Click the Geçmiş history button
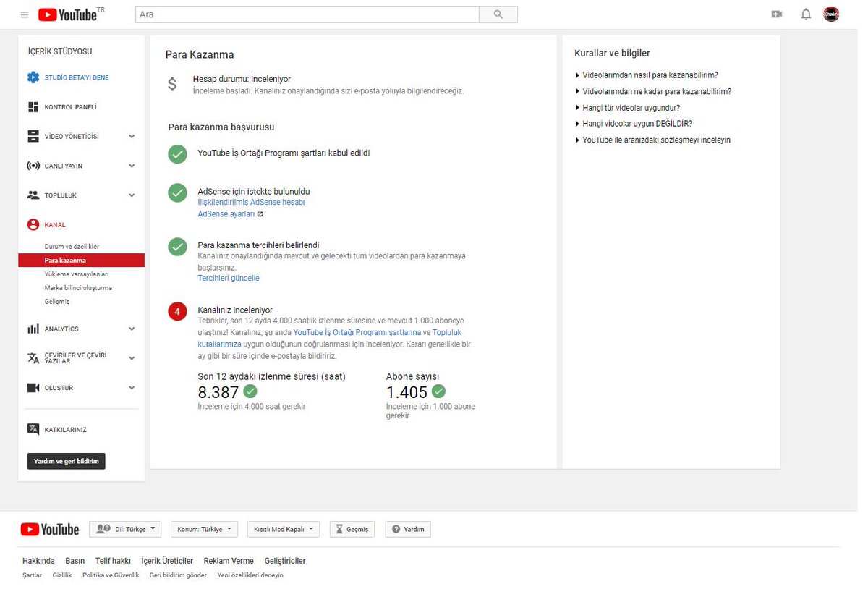The height and width of the screenshot is (597, 868). click(x=353, y=530)
